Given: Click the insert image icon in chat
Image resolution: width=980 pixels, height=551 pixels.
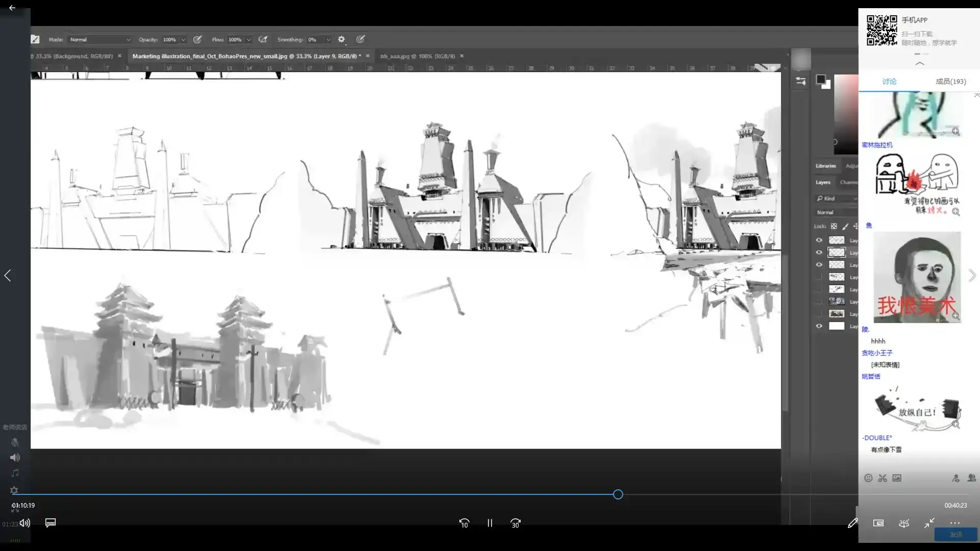Looking at the screenshot, I should (897, 478).
